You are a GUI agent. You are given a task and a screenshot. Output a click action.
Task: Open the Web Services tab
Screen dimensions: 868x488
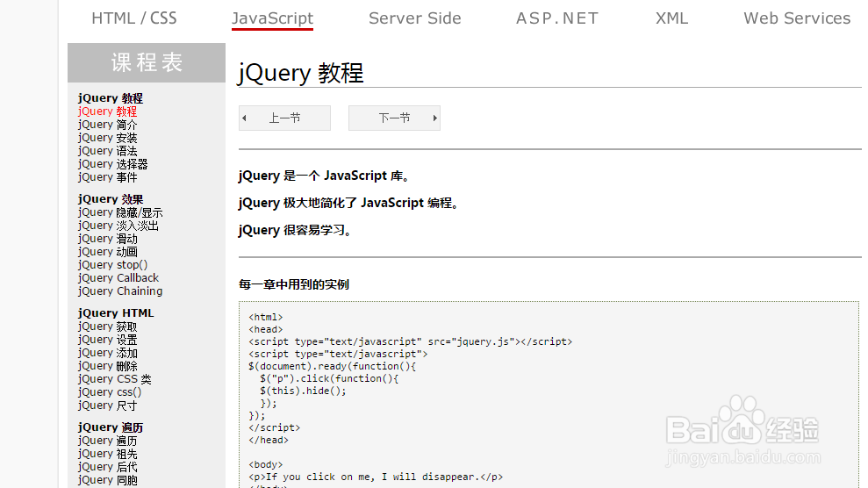point(797,18)
